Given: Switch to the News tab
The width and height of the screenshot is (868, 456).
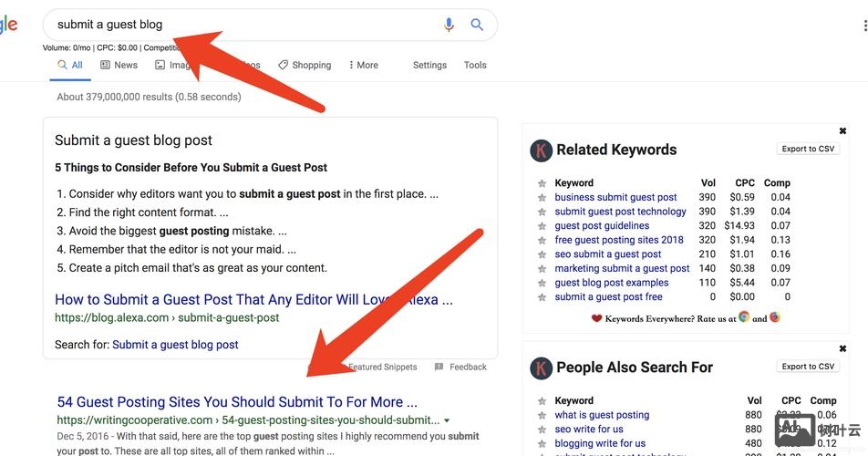Looking at the screenshot, I should coord(119,66).
